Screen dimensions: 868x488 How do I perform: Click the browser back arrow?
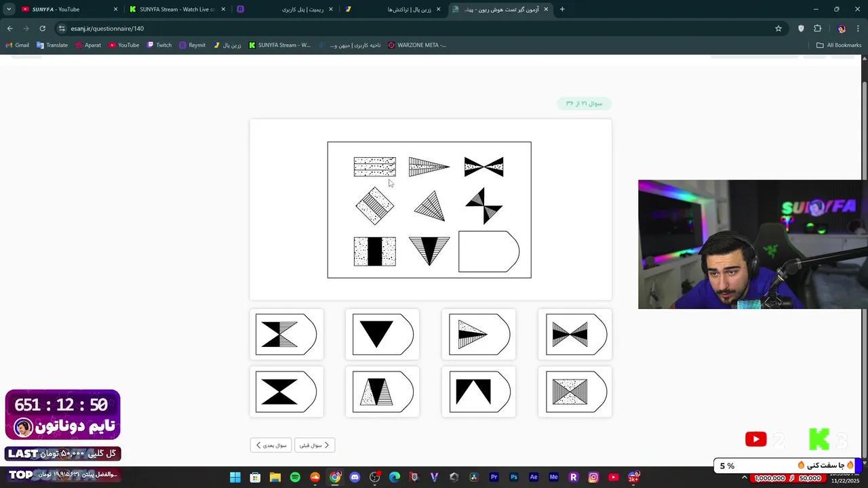click(9, 28)
